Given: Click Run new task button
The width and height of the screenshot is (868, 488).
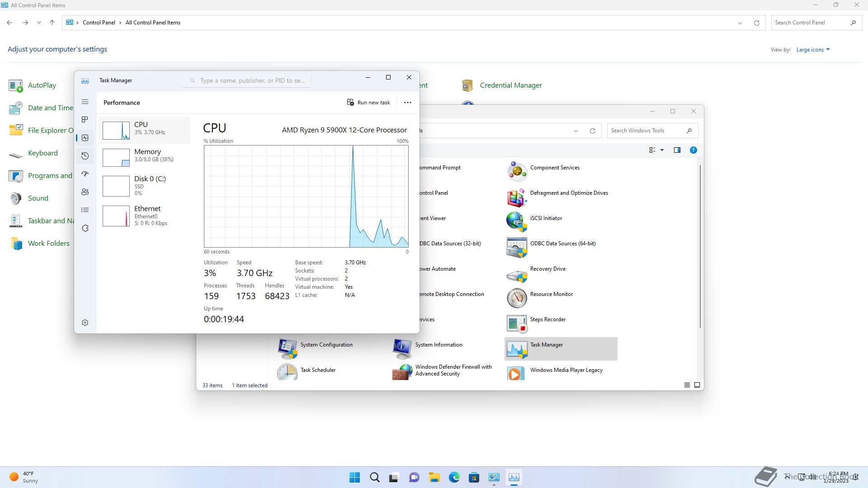Looking at the screenshot, I should (368, 103).
